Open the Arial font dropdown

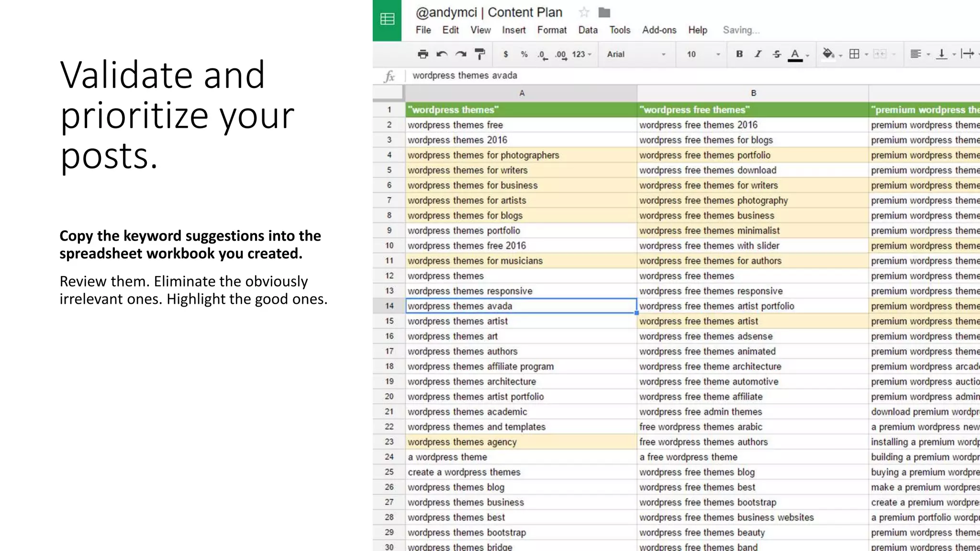[x=636, y=54]
